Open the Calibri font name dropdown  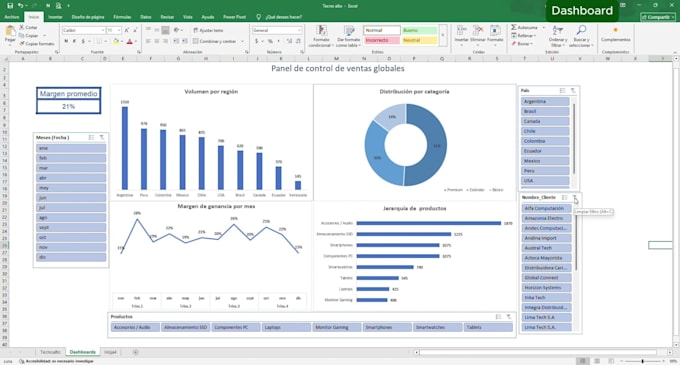pos(103,30)
